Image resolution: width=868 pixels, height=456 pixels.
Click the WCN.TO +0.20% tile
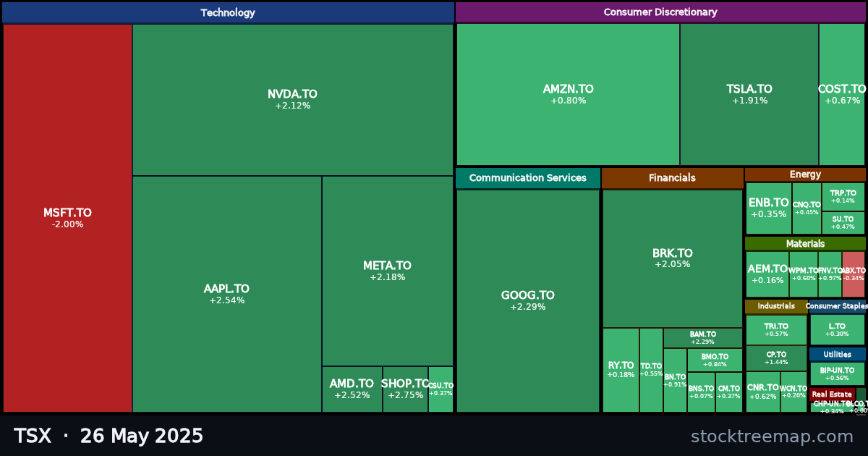(793, 392)
